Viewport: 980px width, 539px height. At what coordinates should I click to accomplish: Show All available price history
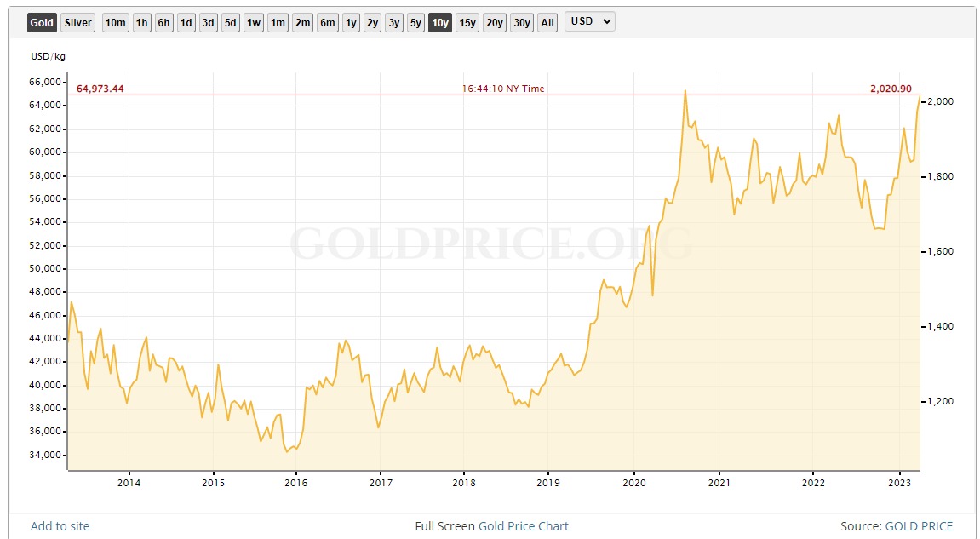click(x=547, y=22)
